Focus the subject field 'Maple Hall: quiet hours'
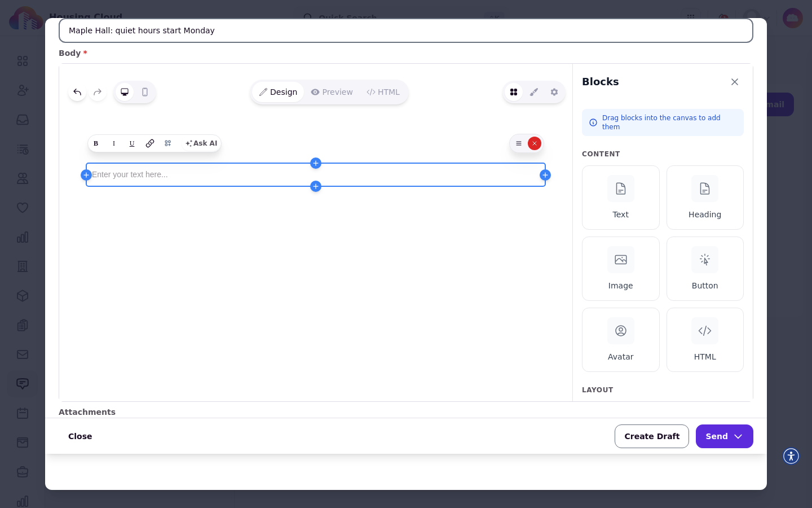The height and width of the screenshot is (508, 812). point(406,30)
